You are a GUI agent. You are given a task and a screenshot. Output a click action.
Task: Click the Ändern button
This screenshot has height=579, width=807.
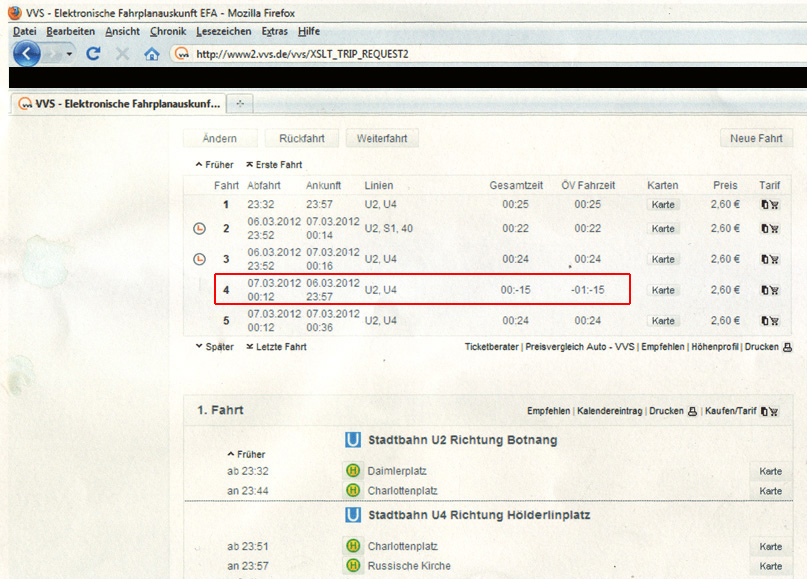(x=220, y=138)
